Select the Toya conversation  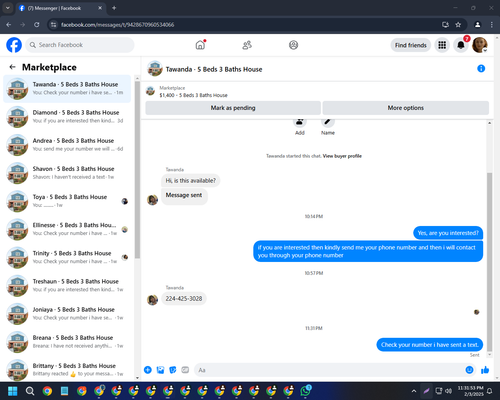coord(67,201)
